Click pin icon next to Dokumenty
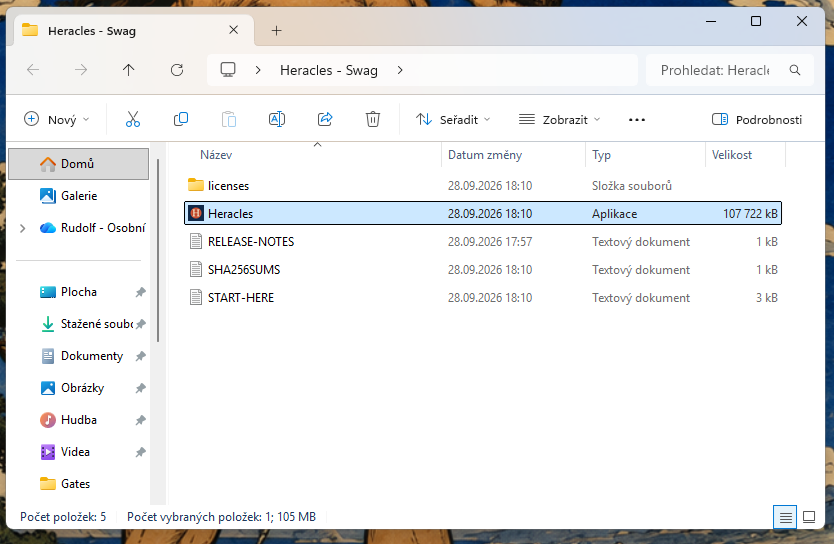 point(140,356)
